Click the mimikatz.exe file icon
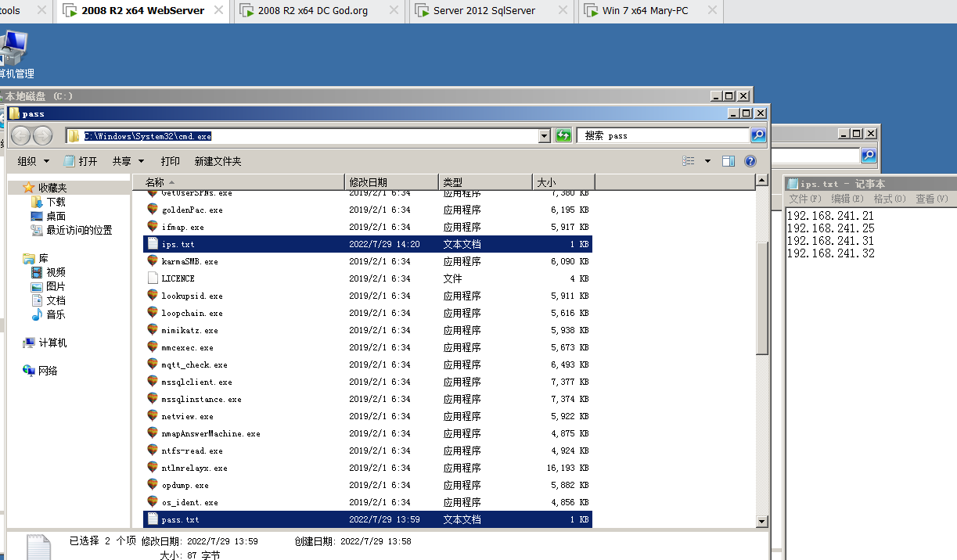This screenshot has width=957, height=560. 153,330
